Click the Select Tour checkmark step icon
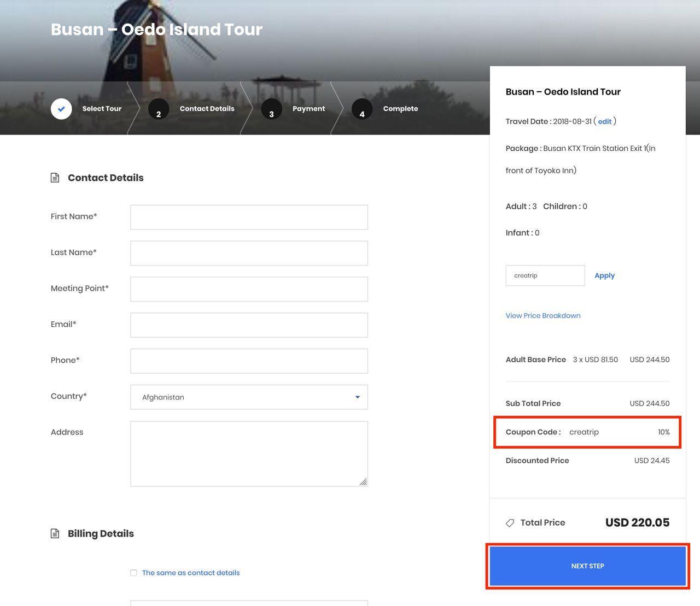 click(61, 109)
